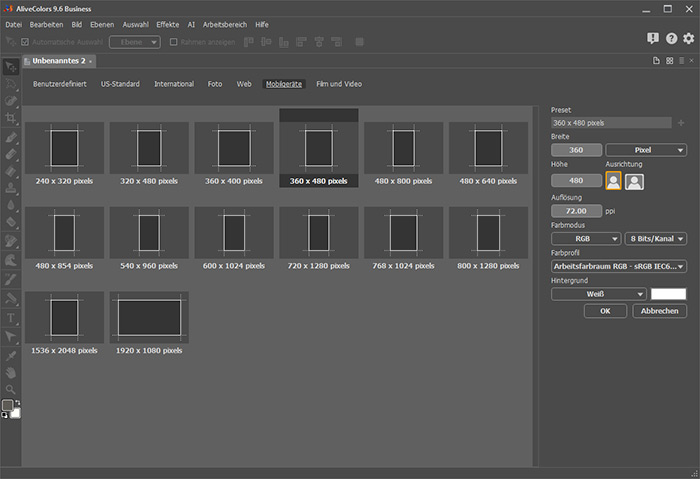Viewport: 700px width, 479px height.
Task: Toggle the Automatische Auswahl checkbox
Action: [x=25, y=42]
